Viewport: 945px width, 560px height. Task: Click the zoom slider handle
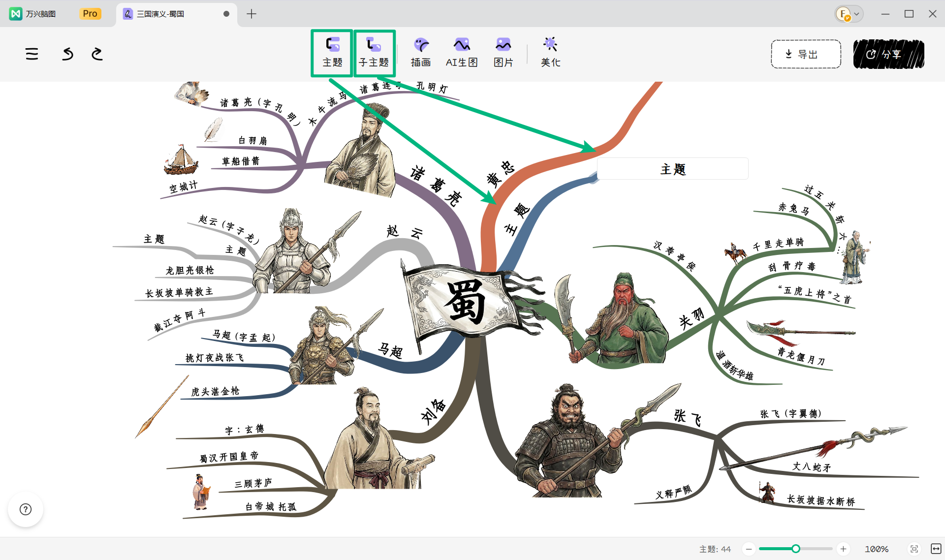coord(796,549)
